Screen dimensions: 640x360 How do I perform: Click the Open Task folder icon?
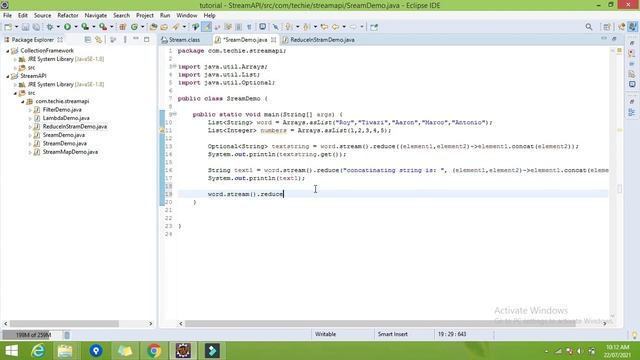coord(164,27)
